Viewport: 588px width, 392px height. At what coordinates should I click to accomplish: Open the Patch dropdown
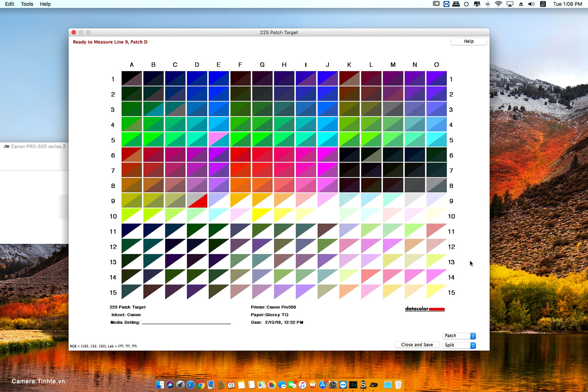(x=459, y=336)
